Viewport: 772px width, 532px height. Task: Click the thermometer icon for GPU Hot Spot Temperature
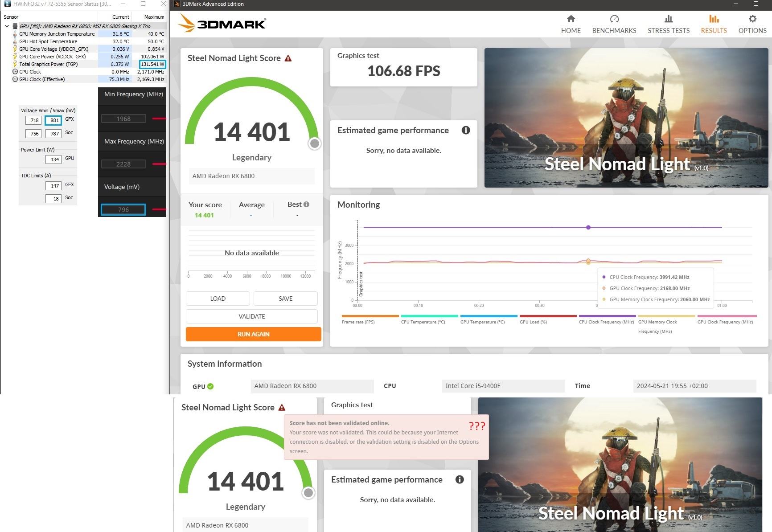[x=15, y=41]
